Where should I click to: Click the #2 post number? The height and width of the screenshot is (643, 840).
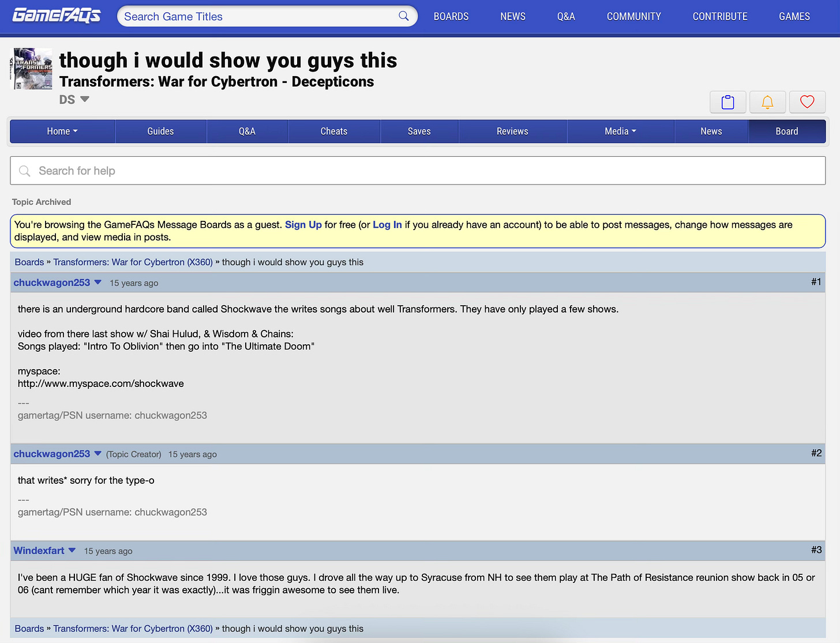point(816,453)
